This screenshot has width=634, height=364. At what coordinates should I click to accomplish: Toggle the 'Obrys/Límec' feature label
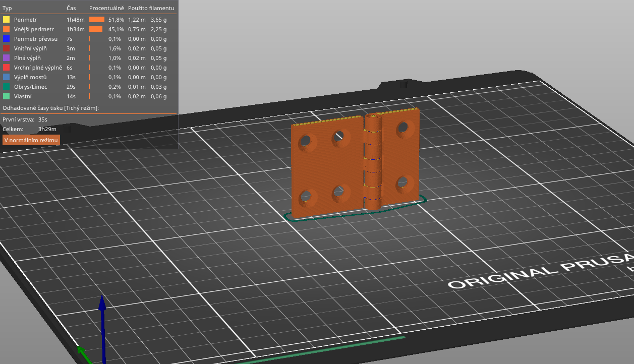[x=30, y=86]
